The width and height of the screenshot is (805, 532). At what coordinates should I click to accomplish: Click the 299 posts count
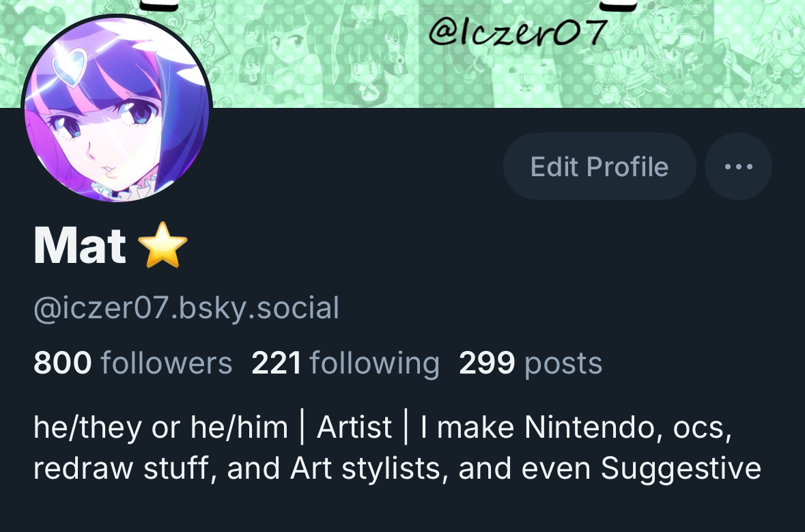[x=531, y=363]
